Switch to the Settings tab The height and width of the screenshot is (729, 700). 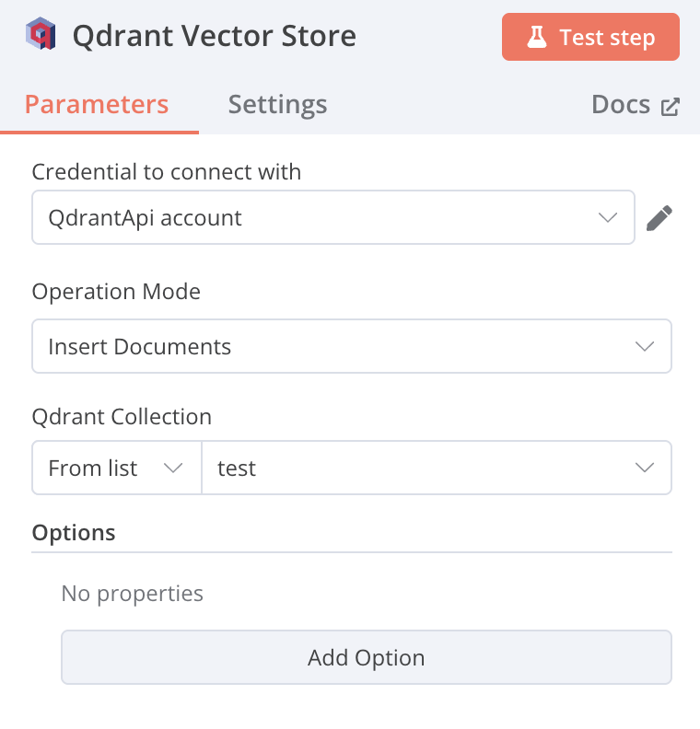pos(277,104)
